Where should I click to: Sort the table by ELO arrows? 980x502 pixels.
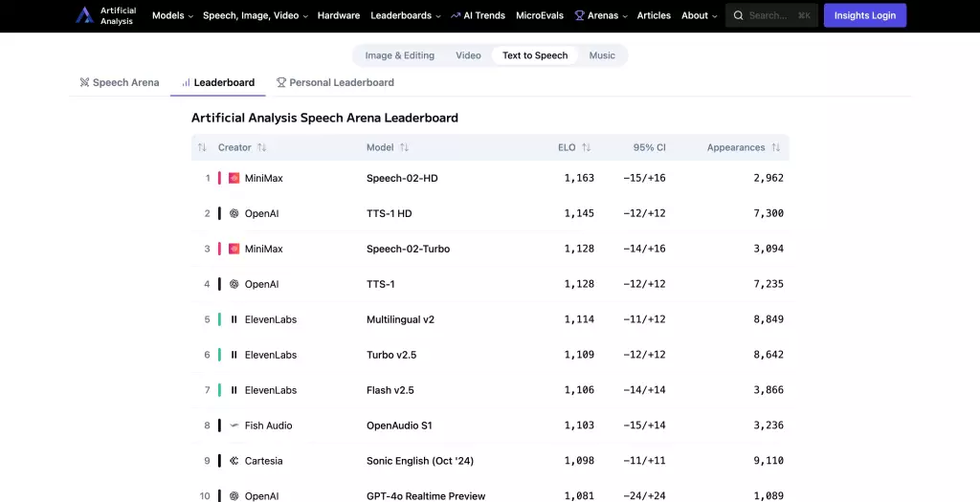coord(586,147)
